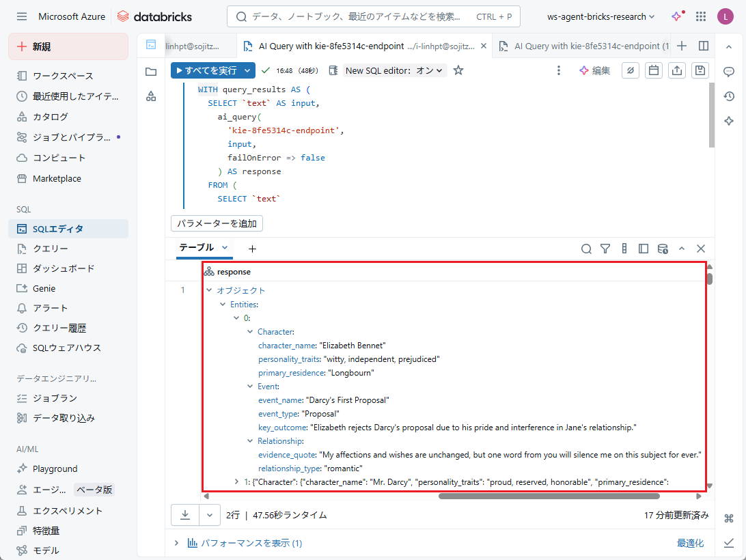This screenshot has width=746, height=560.
Task: Expand entity 1 Mr. Darcy row
Action: (x=237, y=482)
